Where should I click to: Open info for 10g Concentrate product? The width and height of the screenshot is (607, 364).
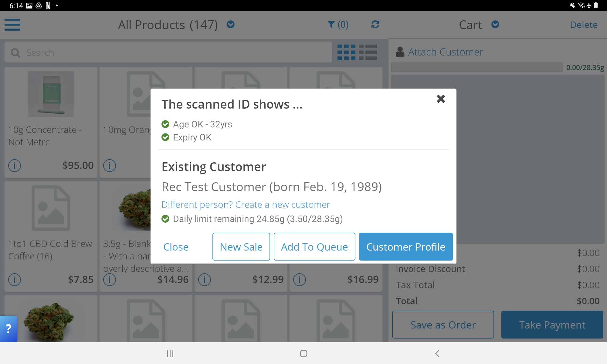pos(15,166)
